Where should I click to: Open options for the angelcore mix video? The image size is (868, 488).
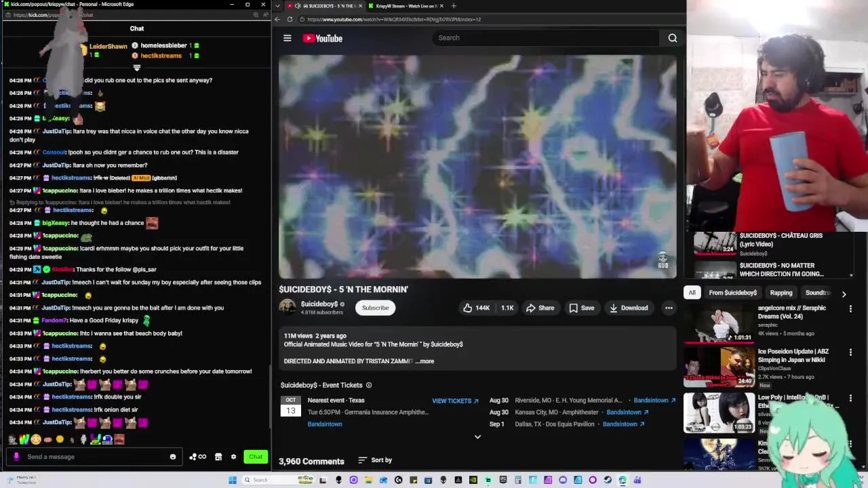coord(850,309)
